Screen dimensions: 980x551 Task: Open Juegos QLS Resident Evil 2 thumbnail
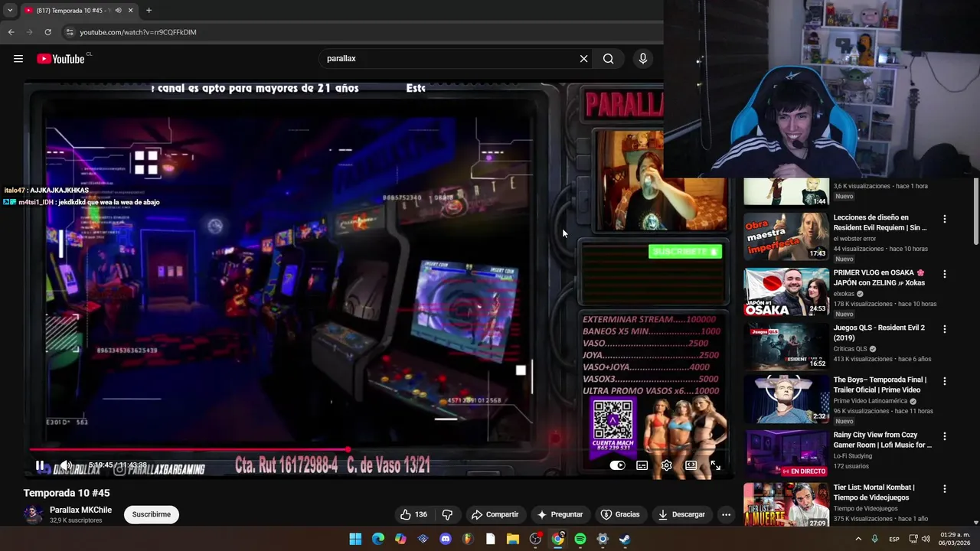pos(786,347)
